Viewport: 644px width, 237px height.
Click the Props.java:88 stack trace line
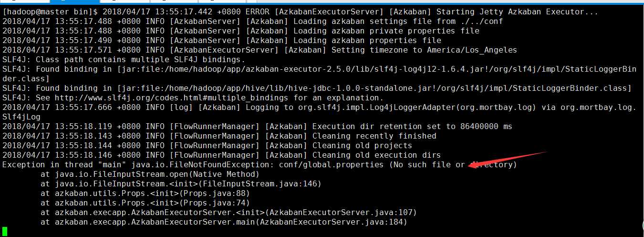145,193
